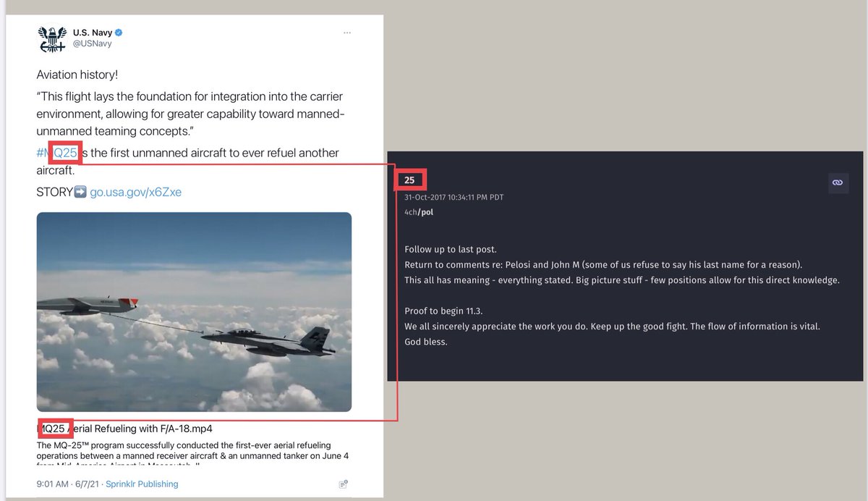Click the post number 25 header
Image resolution: width=868 pixels, height=501 pixels.
(x=409, y=180)
